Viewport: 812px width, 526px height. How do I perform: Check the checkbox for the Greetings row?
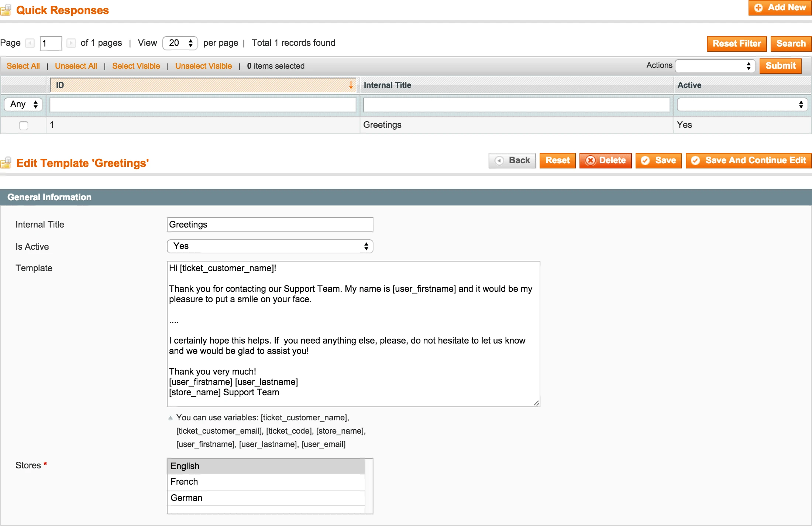23,125
